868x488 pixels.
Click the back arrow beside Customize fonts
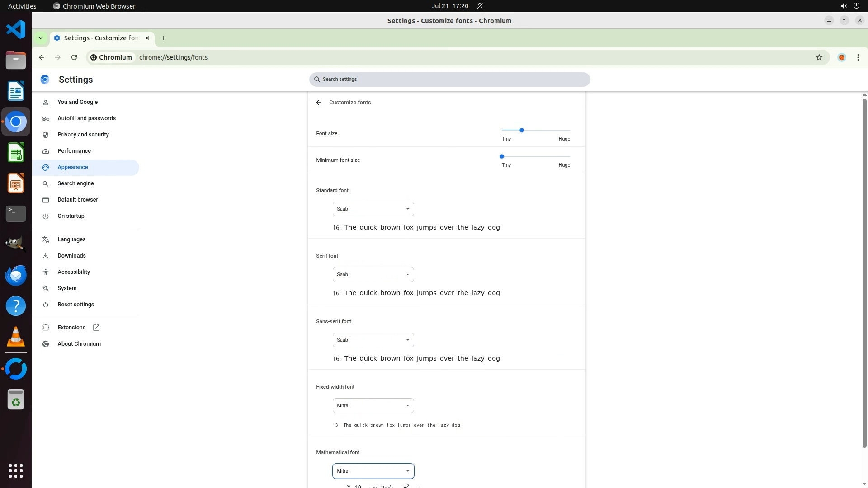319,103
